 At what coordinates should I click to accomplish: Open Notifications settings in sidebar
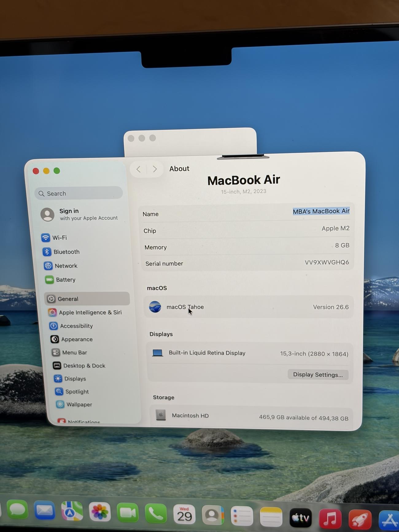pyautogui.click(x=79, y=421)
